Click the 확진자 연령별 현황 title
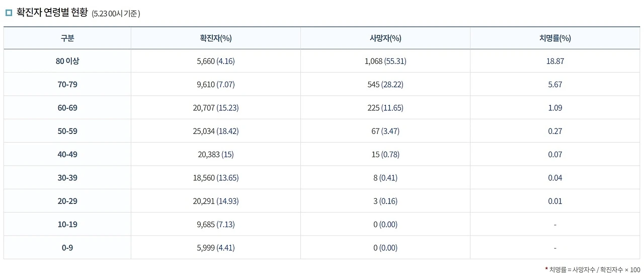644x273 pixels. [52, 12]
